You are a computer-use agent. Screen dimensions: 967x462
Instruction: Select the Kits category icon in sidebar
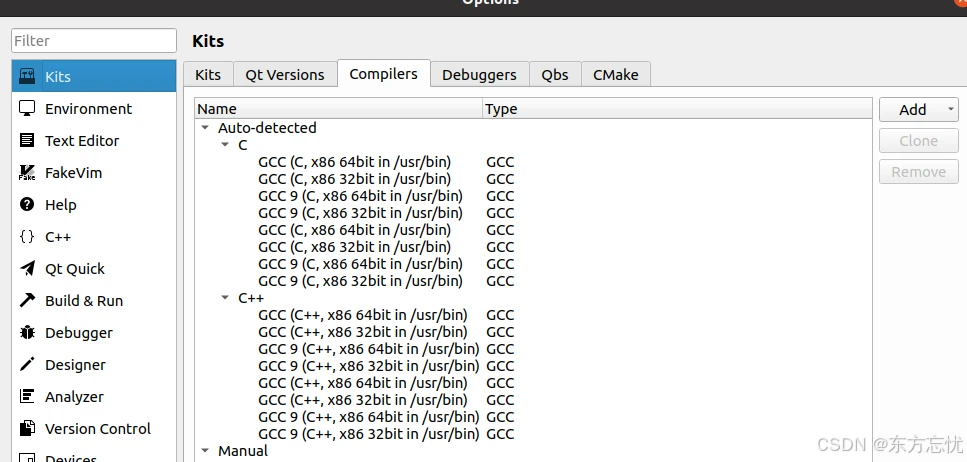(x=27, y=77)
